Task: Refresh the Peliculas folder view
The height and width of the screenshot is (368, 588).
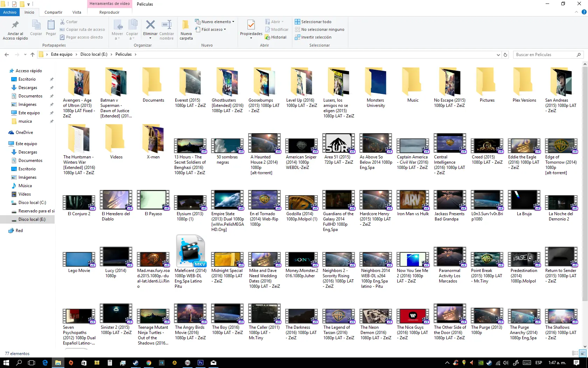Action: (505, 55)
